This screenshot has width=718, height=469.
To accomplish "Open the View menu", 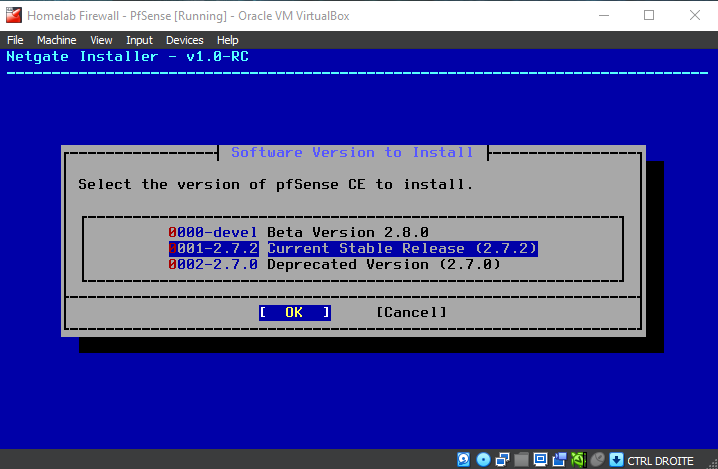I will click(101, 40).
